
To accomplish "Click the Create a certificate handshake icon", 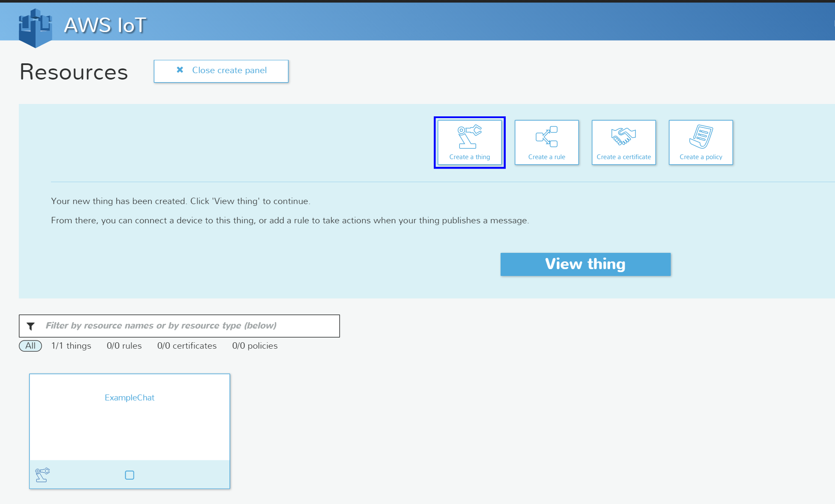I will tap(623, 137).
